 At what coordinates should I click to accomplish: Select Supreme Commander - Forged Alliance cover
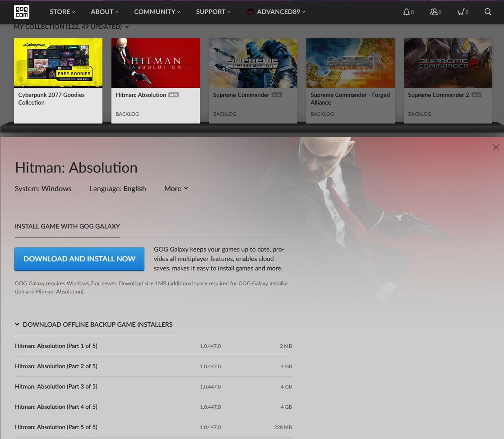350,63
